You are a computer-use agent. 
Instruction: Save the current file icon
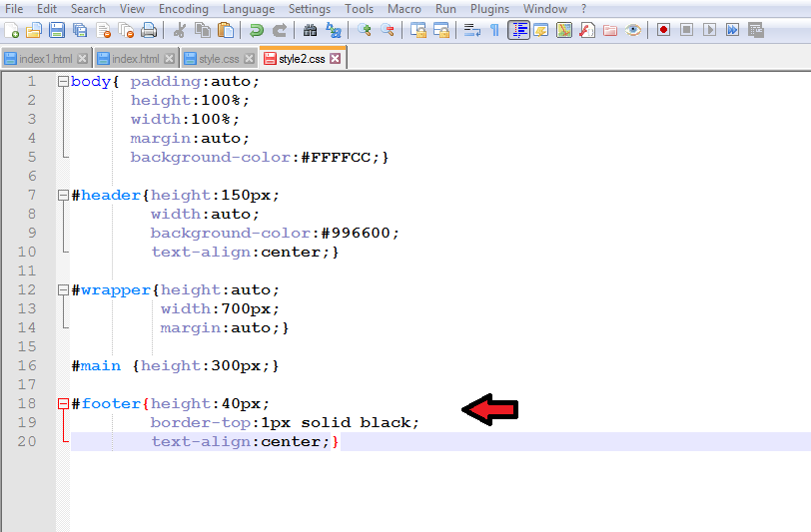[x=57, y=31]
